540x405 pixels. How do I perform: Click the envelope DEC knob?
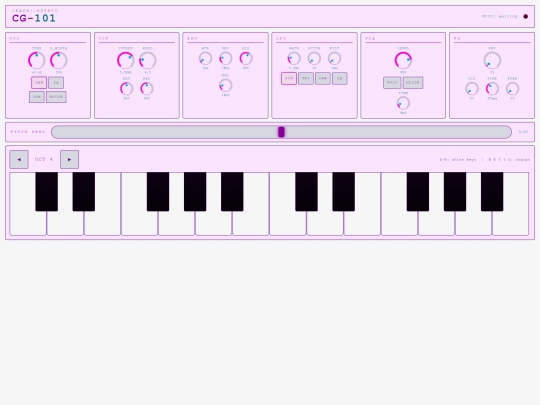[226, 59]
